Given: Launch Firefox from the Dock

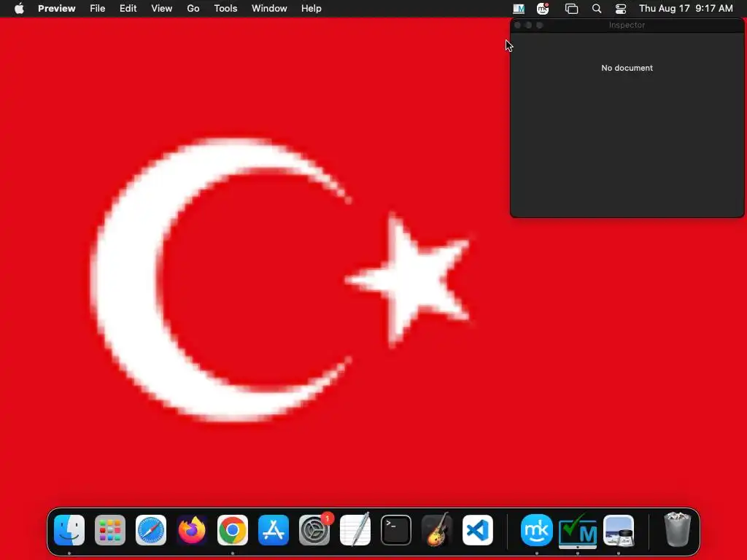Looking at the screenshot, I should click(192, 530).
